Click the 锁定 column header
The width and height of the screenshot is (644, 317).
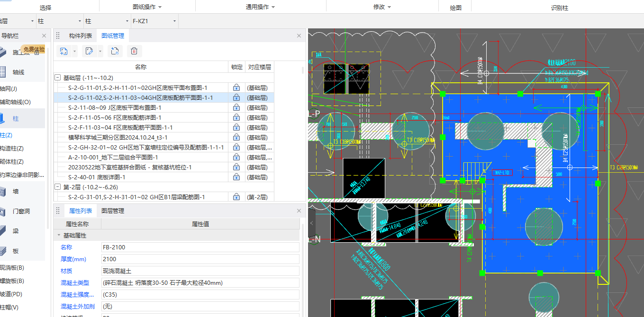coord(236,67)
